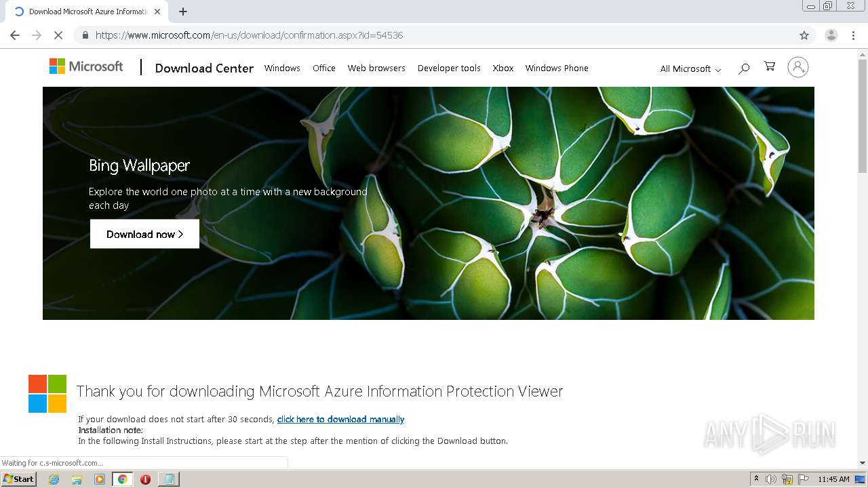The height and width of the screenshot is (488, 868).
Task: Go to Download Center home
Action: pyautogui.click(x=204, y=68)
